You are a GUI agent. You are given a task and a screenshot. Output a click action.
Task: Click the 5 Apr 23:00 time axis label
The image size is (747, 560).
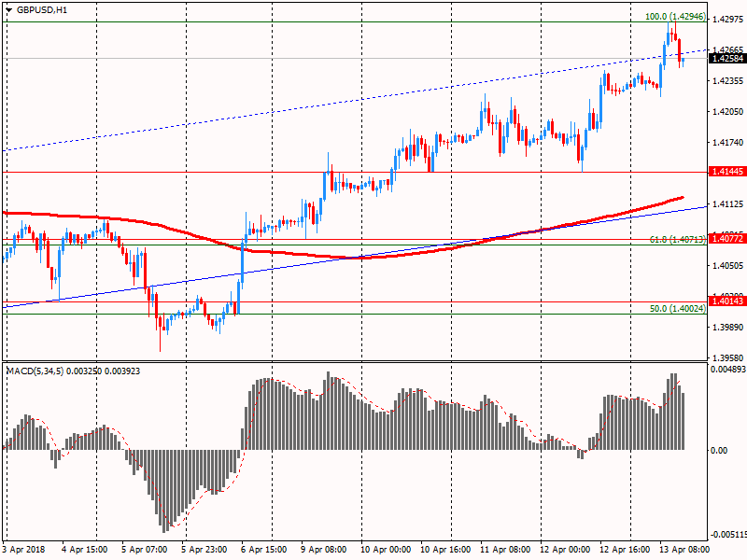coord(204,550)
